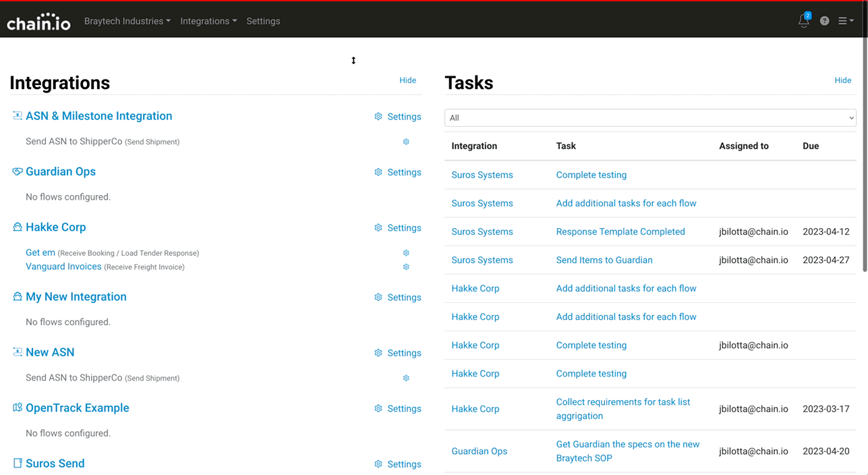Click flow gear beside first Send ASN to ShipperCo

pos(406,142)
